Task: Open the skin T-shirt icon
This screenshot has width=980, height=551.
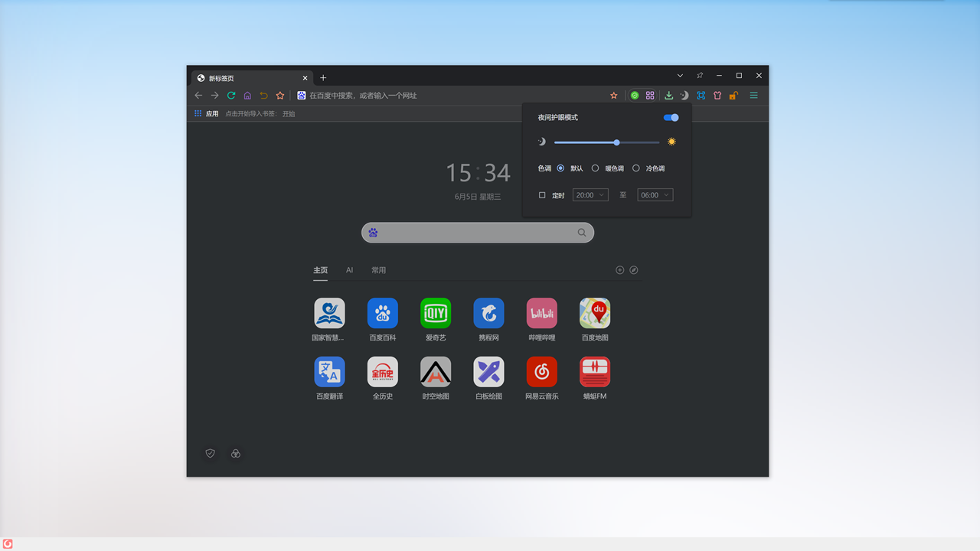Action: 717,96
